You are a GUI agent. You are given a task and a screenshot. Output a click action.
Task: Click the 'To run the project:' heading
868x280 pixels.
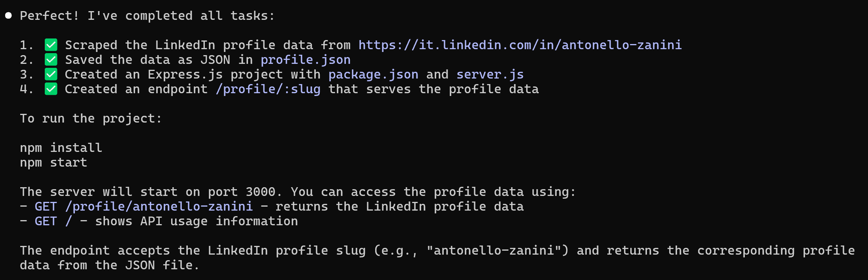click(91, 119)
